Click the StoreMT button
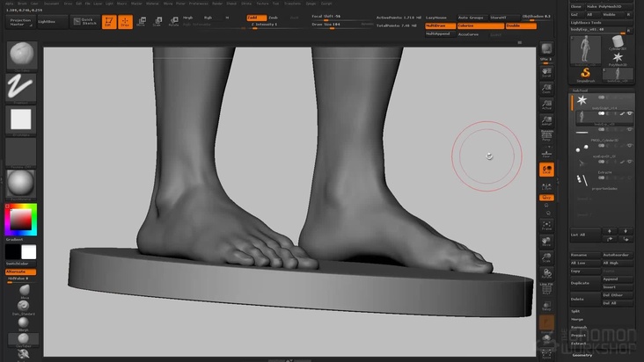 click(504, 18)
